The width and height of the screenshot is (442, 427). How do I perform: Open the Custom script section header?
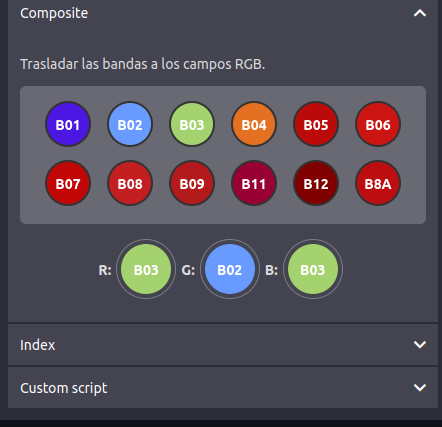click(223, 388)
